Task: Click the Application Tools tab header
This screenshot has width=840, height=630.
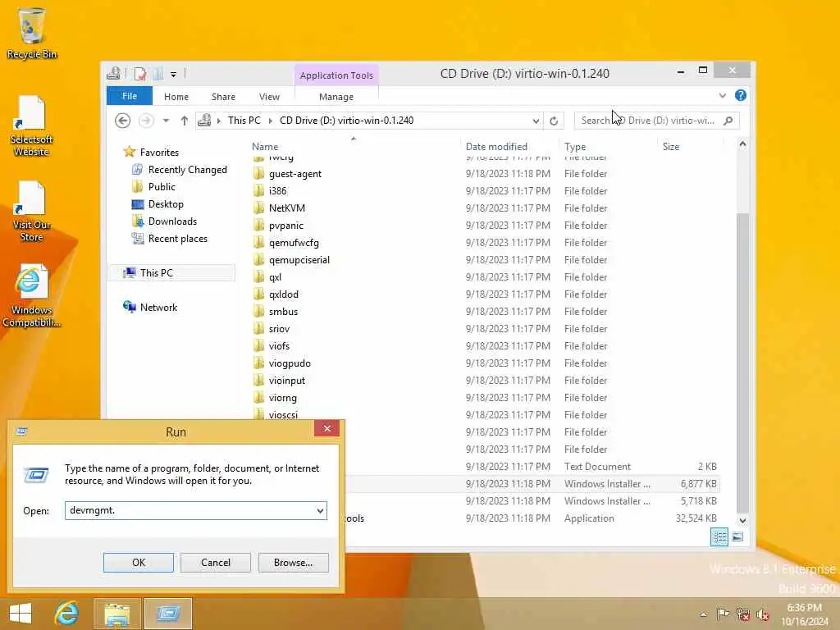Action: (x=336, y=75)
